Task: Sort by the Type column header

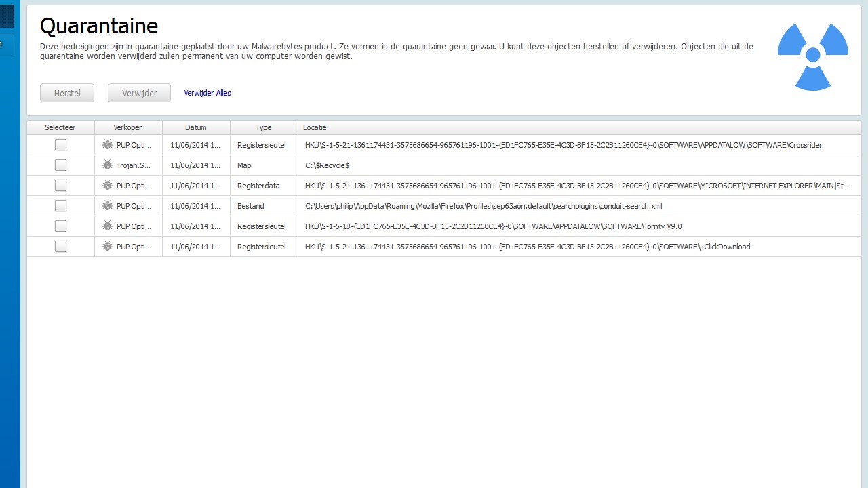Action: (264, 127)
